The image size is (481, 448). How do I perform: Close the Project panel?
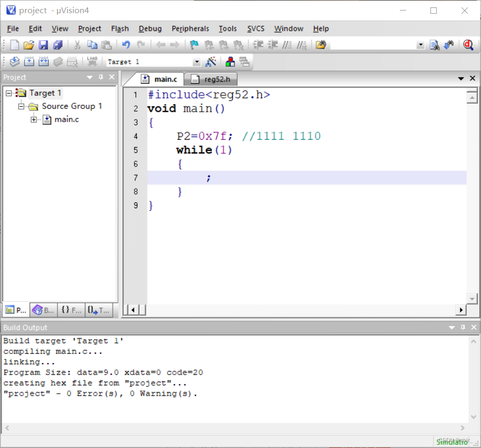[x=112, y=77]
